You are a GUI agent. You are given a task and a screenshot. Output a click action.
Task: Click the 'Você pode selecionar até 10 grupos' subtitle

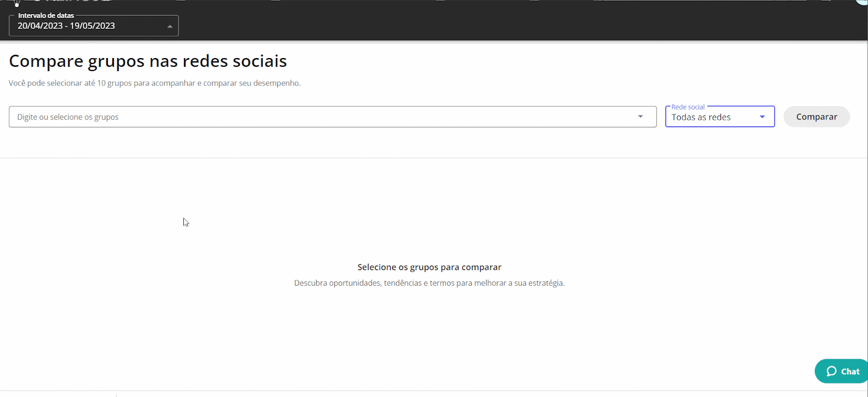[155, 83]
